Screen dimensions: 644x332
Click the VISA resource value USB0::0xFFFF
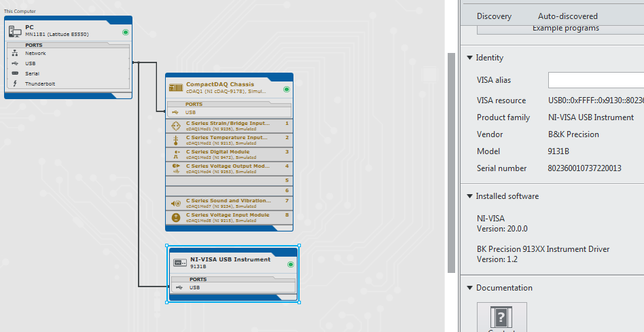pos(596,100)
